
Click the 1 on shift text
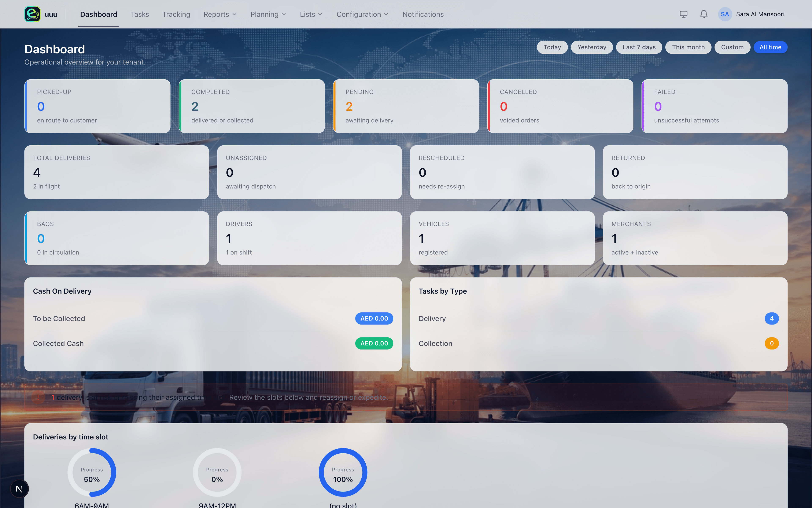pyautogui.click(x=239, y=252)
